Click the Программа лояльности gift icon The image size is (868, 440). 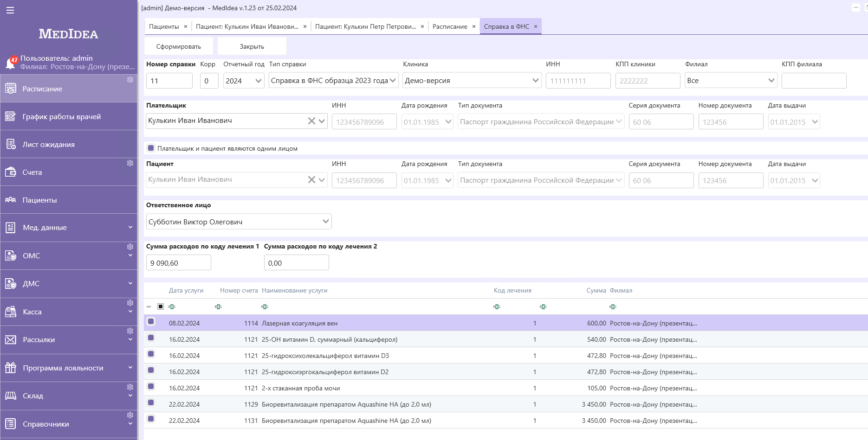pyautogui.click(x=11, y=368)
